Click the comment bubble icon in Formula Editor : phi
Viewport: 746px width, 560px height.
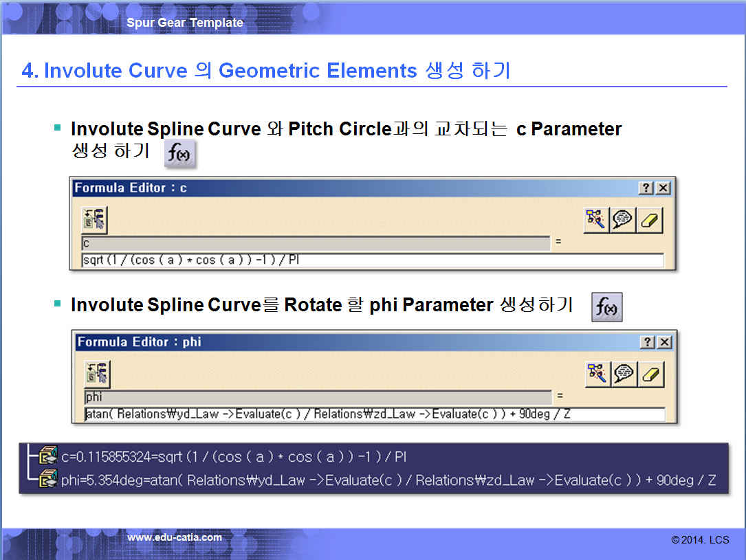624,374
